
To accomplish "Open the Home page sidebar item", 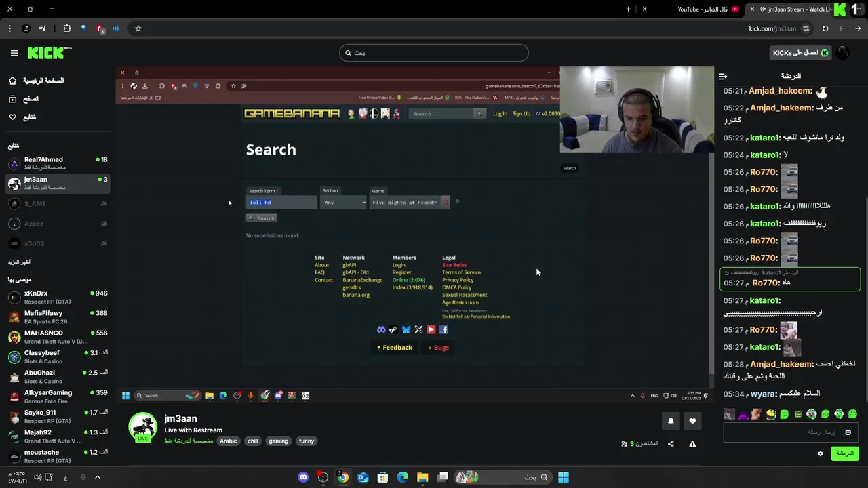I will click(x=37, y=81).
